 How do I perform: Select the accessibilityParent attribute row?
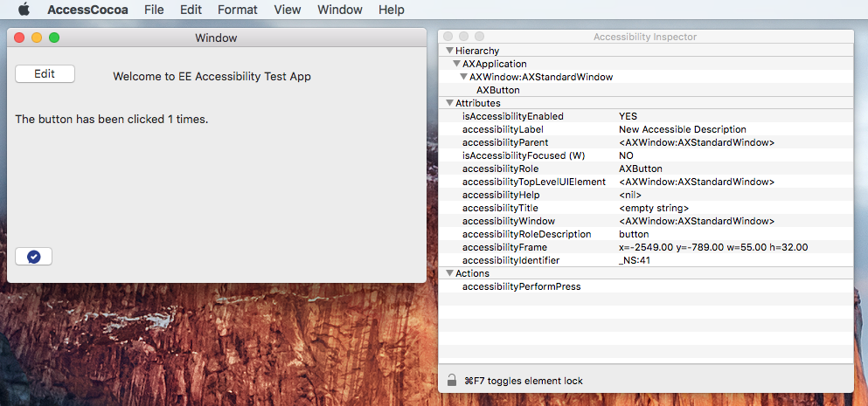coord(645,142)
